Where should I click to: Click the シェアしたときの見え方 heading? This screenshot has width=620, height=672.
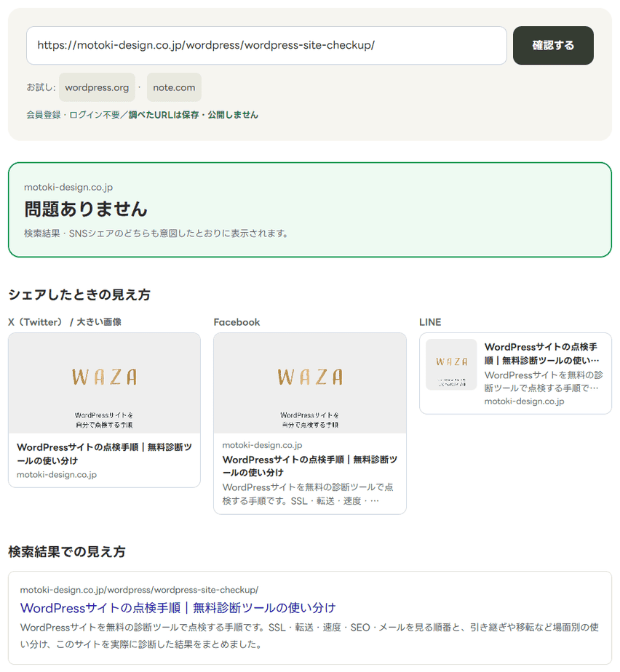click(79, 295)
